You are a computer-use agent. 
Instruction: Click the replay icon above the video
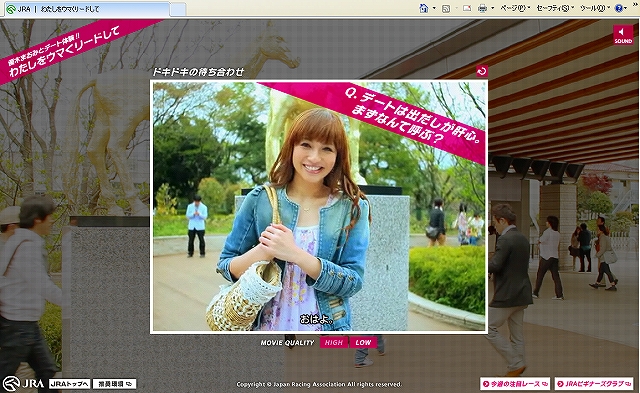(x=482, y=71)
